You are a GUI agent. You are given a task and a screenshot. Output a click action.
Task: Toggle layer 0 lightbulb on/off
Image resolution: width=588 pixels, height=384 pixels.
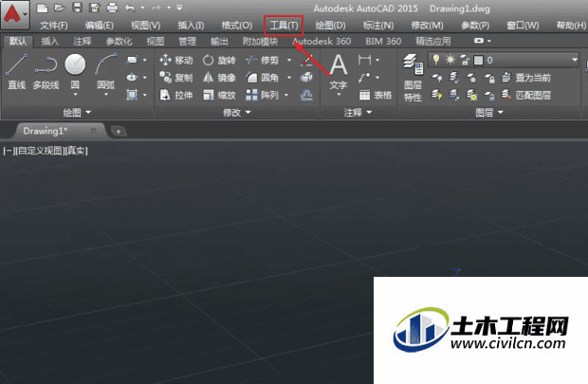click(x=435, y=60)
